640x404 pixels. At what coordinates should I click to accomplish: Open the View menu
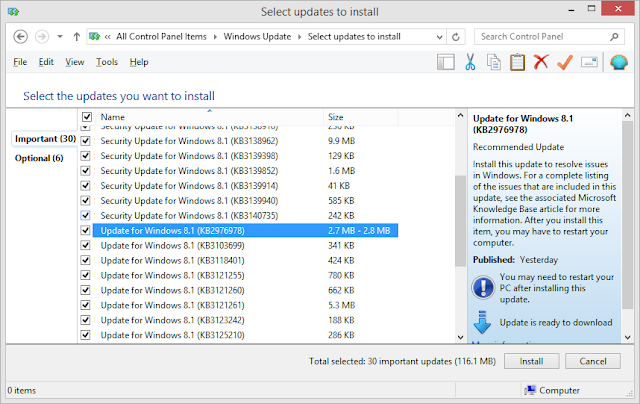[x=75, y=62]
